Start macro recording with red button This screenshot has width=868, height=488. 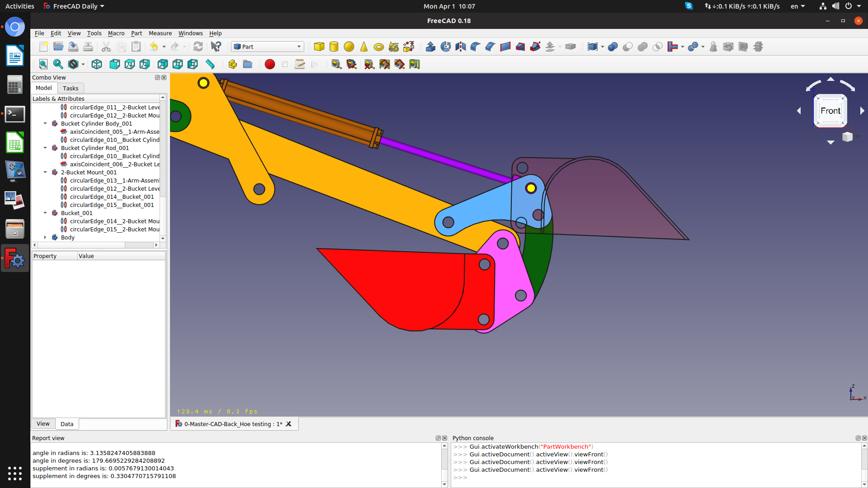[270, 64]
